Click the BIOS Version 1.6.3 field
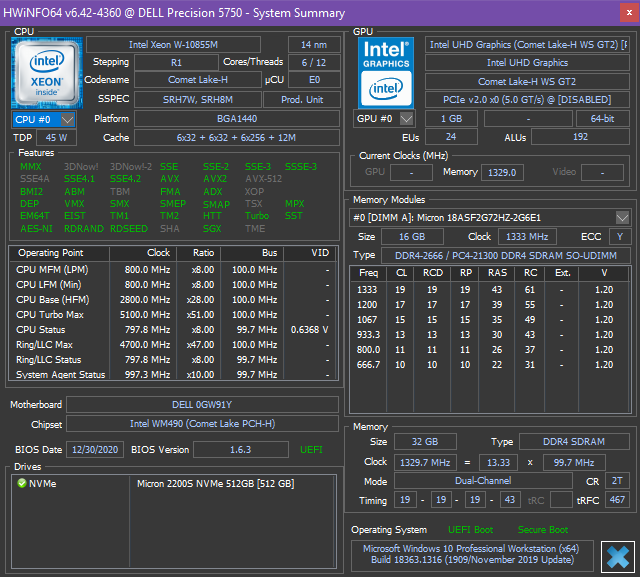This screenshot has width=640, height=577. (x=241, y=450)
